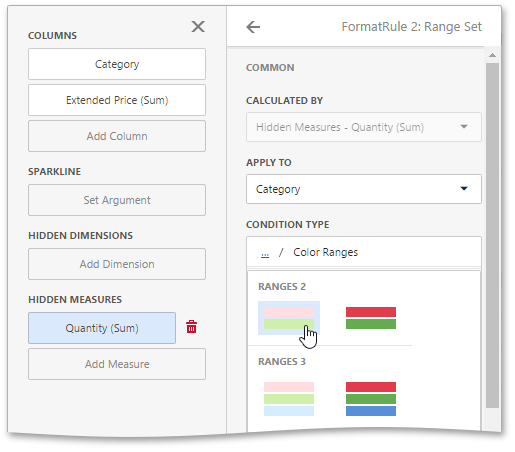Screen dimensions: 515x452
Task: Select the Quantity (Sum) hidden measure
Action: 102,328
